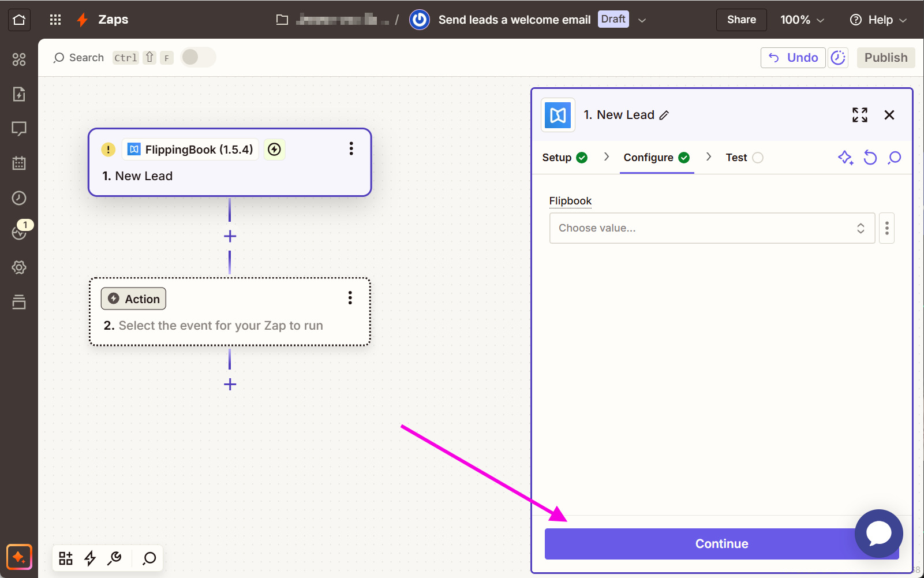924x578 pixels.
Task: Switch to the Setup tab
Action: point(564,158)
